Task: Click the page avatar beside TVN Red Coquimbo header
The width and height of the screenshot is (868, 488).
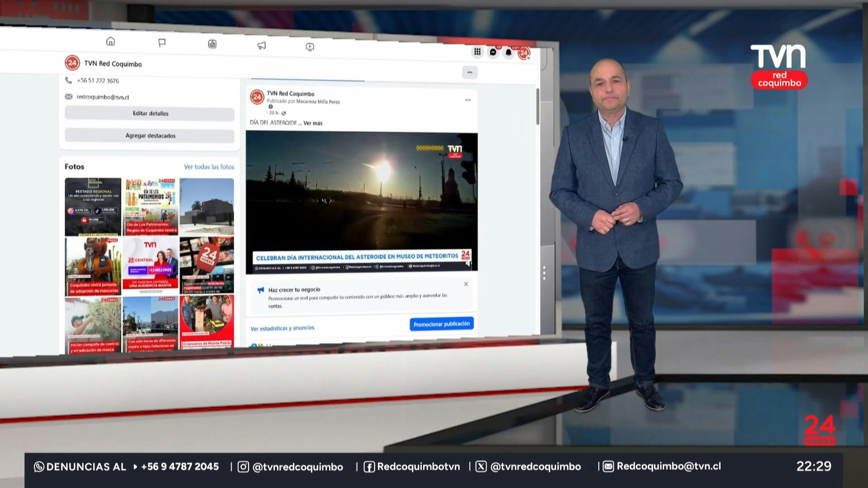Action: pos(72,63)
